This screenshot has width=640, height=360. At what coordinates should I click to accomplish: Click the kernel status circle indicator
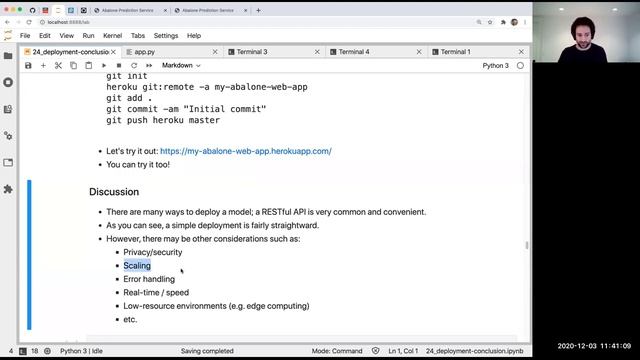click(520, 65)
